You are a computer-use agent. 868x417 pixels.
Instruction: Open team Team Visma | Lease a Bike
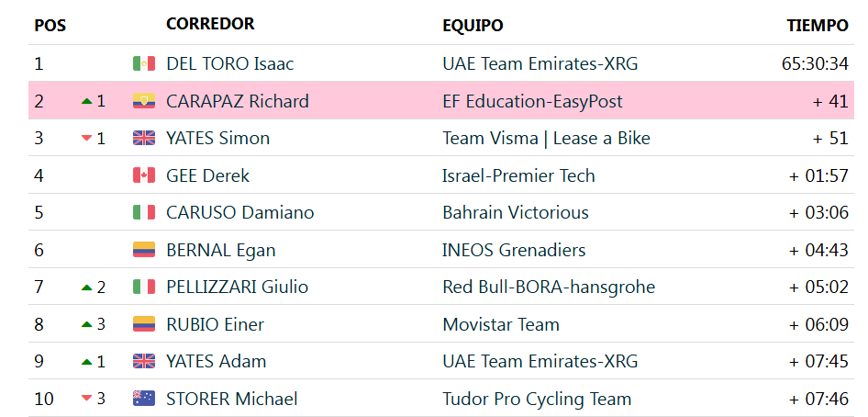[x=546, y=139]
